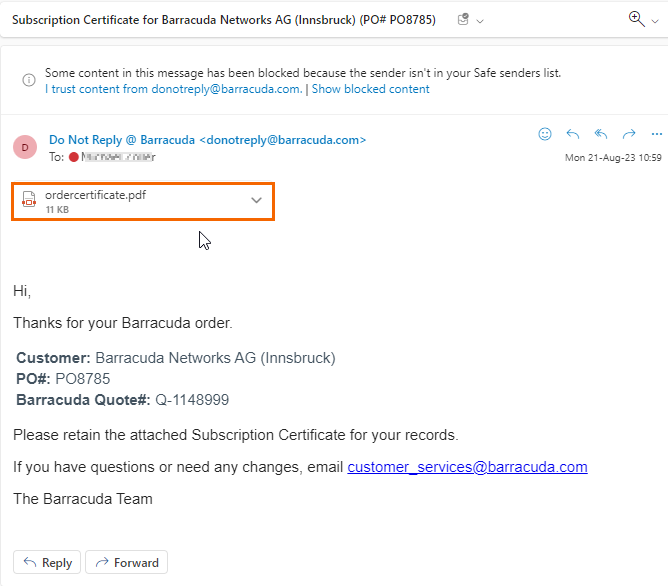Click the email subject line text

[224, 20]
